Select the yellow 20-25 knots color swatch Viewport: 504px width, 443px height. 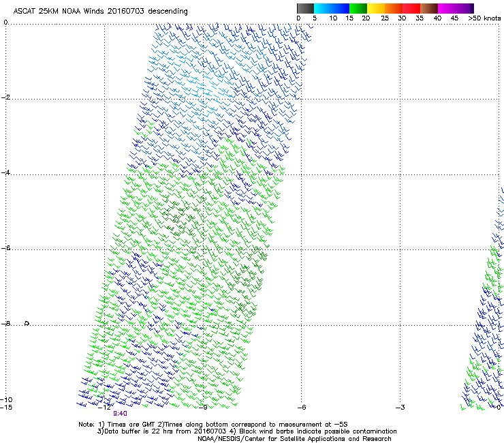pos(376,8)
